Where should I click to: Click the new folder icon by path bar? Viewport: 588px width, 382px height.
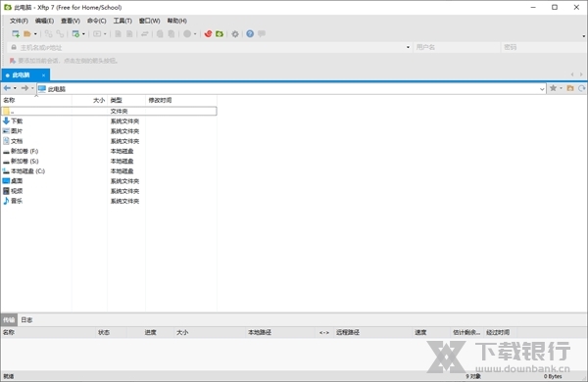570,88
